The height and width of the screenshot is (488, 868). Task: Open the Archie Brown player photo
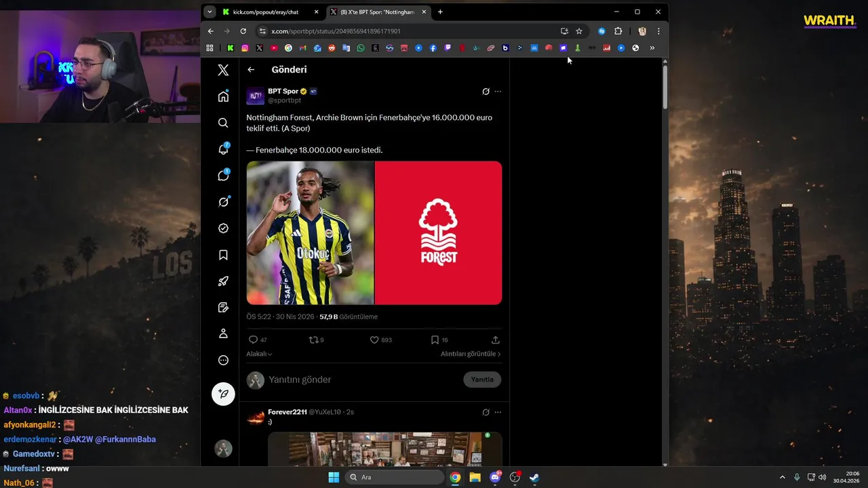coord(310,232)
